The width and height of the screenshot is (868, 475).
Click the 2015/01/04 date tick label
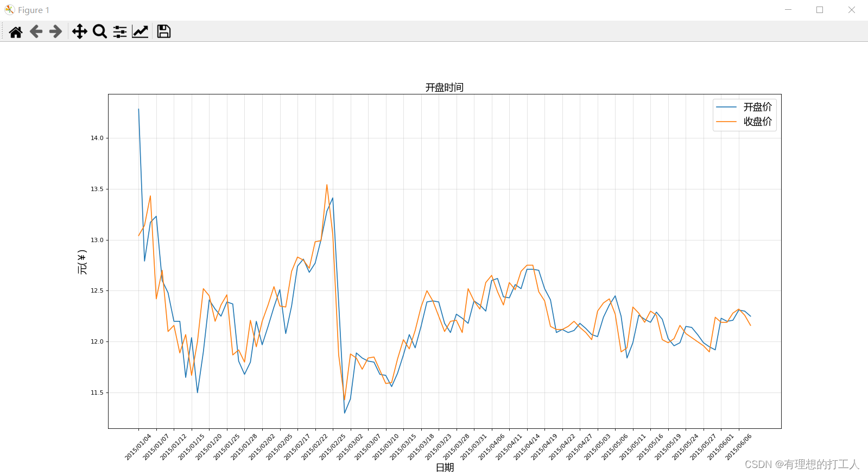138,447
